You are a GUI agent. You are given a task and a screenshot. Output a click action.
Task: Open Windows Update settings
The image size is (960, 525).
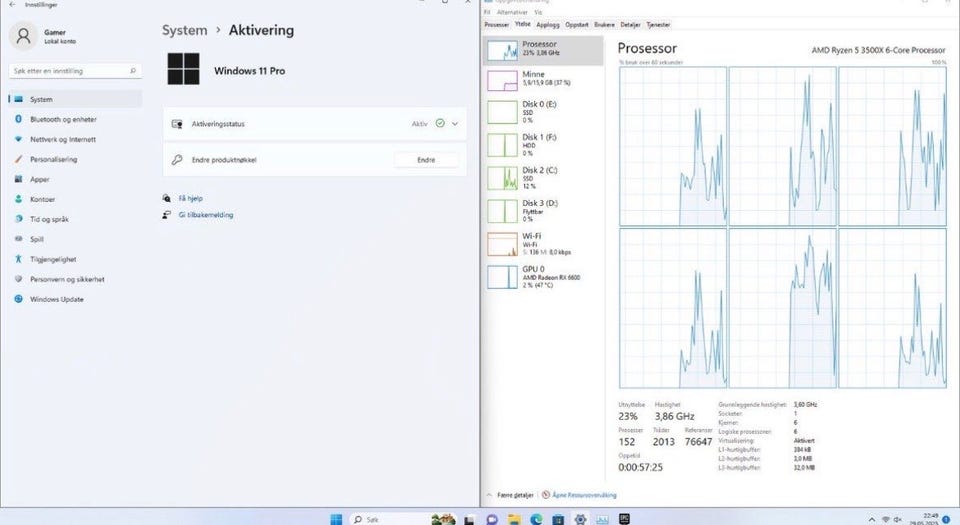click(75, 299)
